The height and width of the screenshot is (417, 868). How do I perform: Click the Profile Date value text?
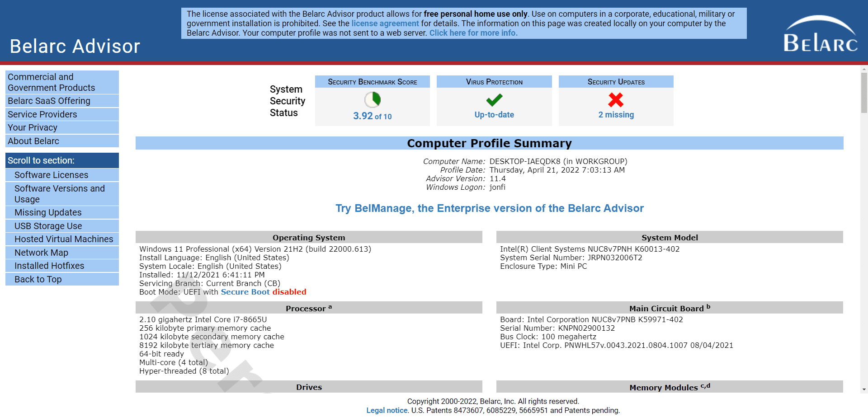pos(557,170)
